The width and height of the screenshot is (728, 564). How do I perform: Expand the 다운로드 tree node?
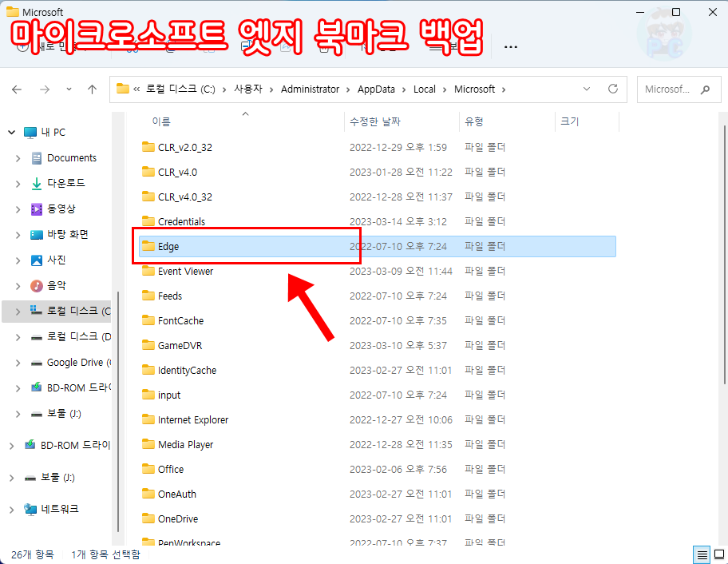[x=18, y=184]
